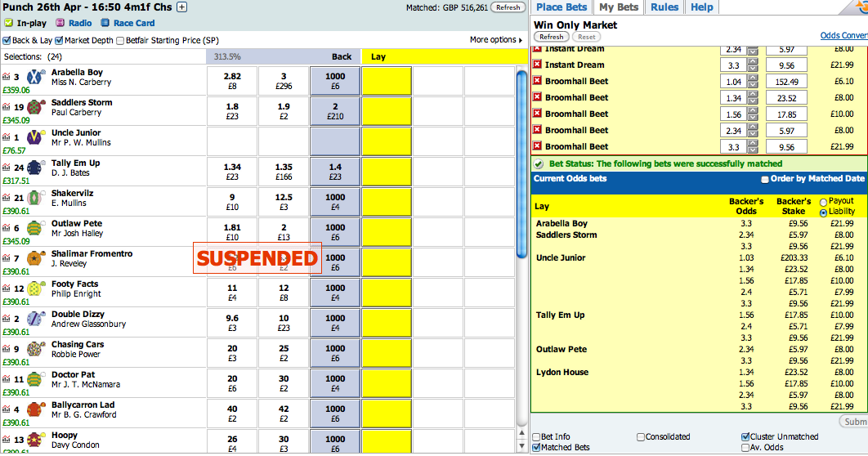The width and height of the screenshot is (868, 456).
Task: Open graph icon for Arabella Boy
Action: [6, 77]
